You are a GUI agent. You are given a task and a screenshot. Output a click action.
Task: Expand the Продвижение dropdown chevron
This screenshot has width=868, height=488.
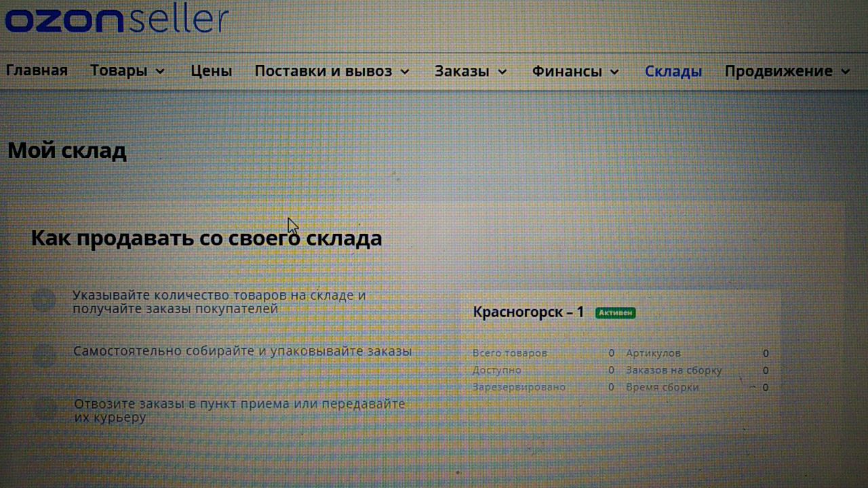click(x=845, y=71)
